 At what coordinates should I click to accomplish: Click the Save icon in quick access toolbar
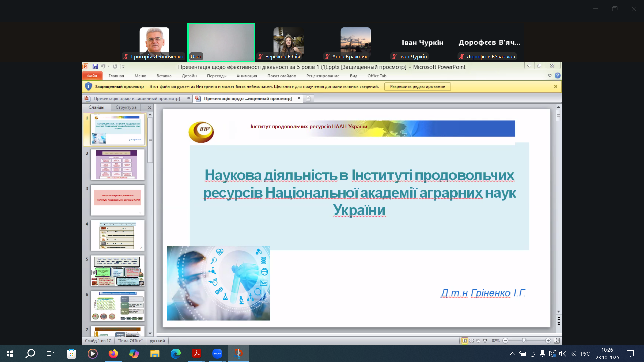tap(95, 66)
